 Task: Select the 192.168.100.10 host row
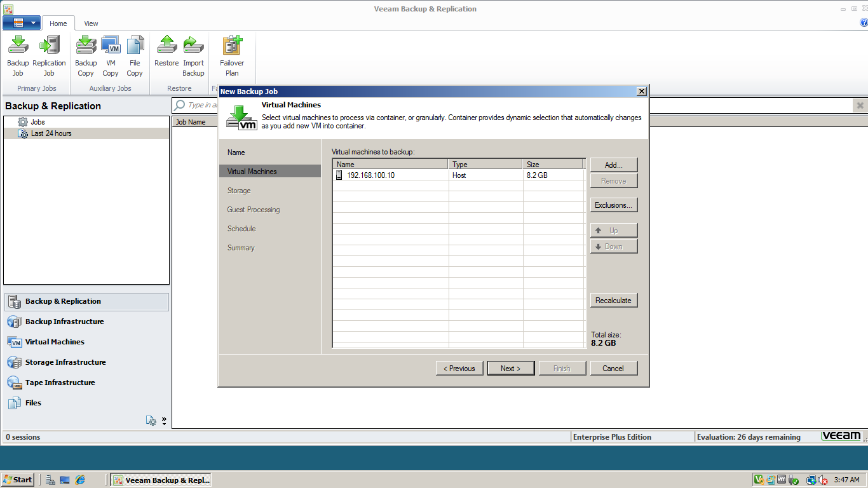[x=390, y=175]
